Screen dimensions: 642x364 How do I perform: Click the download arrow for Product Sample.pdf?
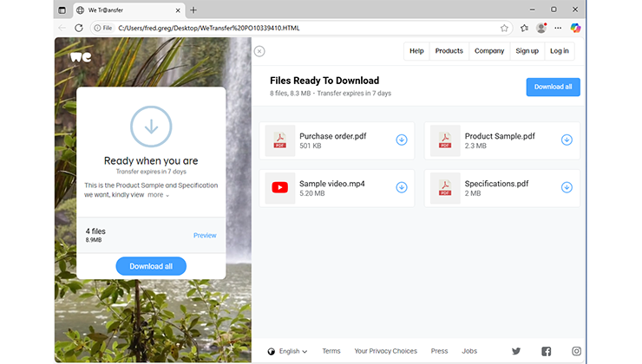567,140
